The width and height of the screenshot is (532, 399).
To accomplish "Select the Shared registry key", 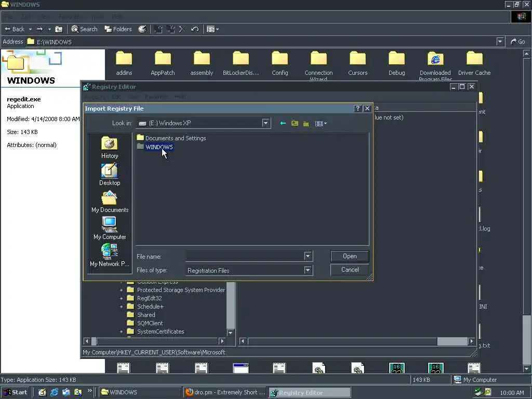I will pos(146,315).
